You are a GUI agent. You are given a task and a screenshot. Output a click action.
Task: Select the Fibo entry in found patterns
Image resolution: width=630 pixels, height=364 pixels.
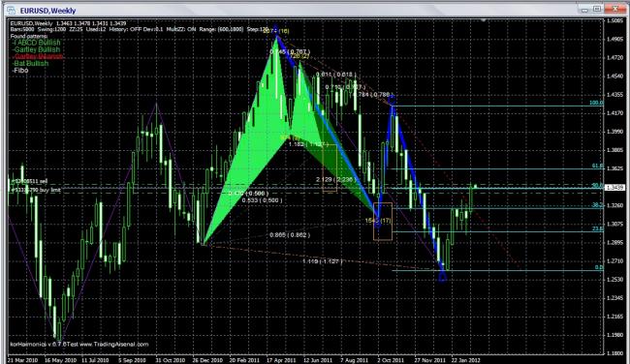(20, 71)
